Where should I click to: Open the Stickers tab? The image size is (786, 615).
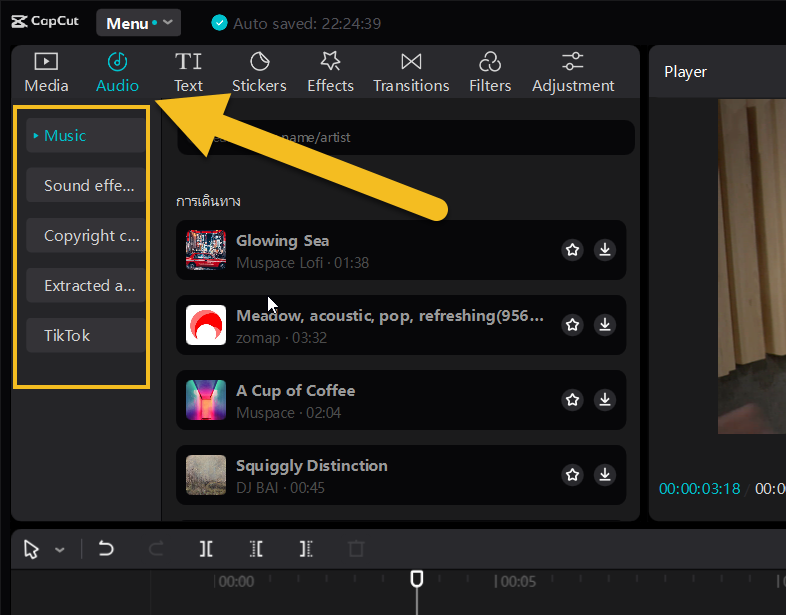(259, 73)
